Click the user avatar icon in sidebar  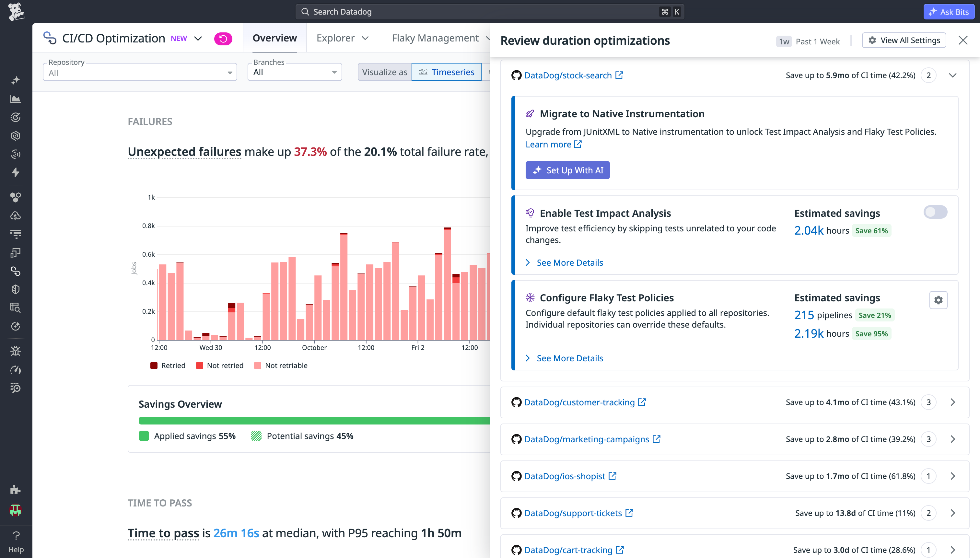pos(15,510)
